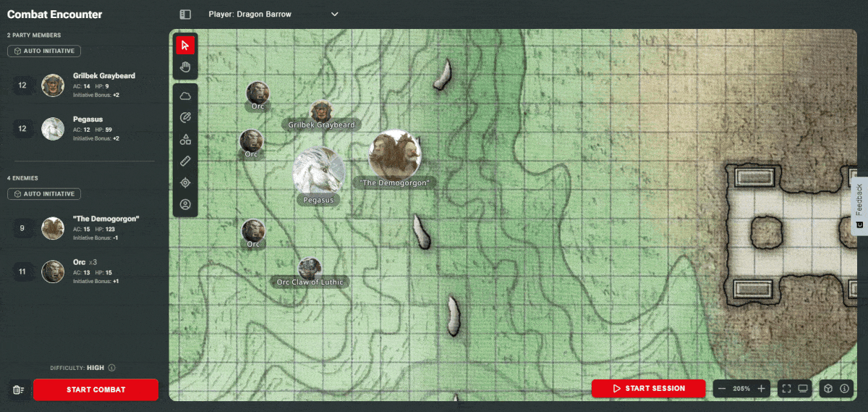The width and height of the screenshot is (868, 412).
Task: Pick the ruler measure tool
Action: 185,161
